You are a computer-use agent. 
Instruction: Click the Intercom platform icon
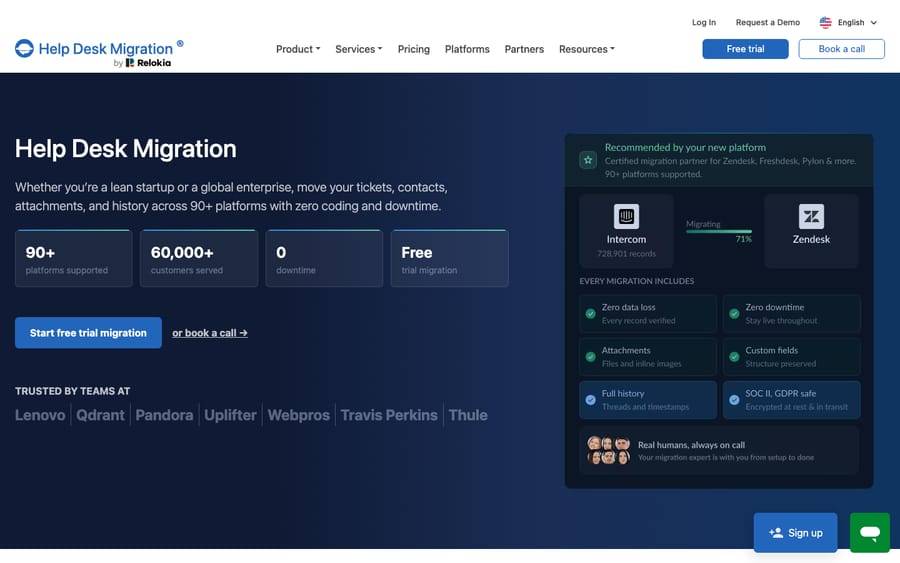pos(626,216)
